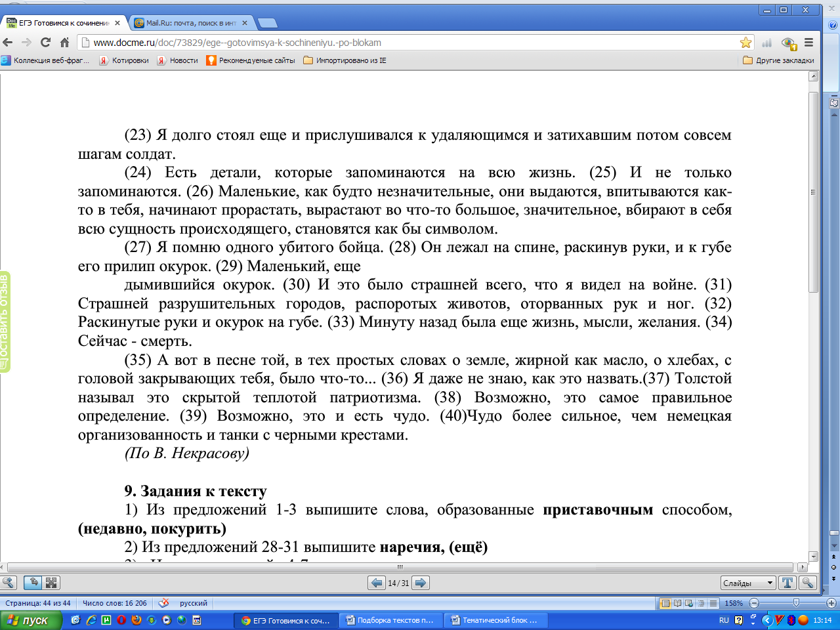This screenshot has height=630, width=840.
Task: Click Число слов: 16 206 in status bar
Action: click(x=115, y=603)
